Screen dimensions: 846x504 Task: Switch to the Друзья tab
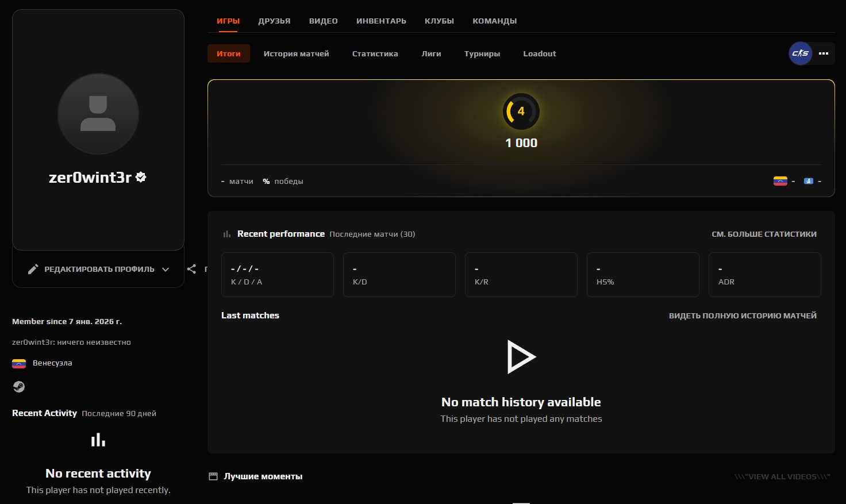tap(274, 21)
